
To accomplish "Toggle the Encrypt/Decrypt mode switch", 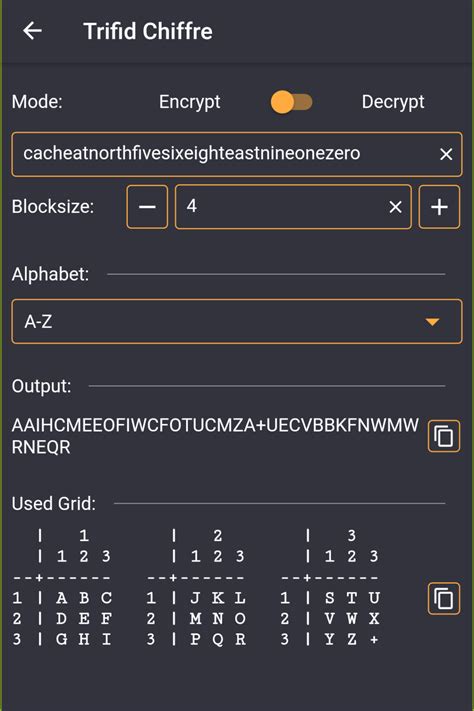I will click(x=291, y=102).
